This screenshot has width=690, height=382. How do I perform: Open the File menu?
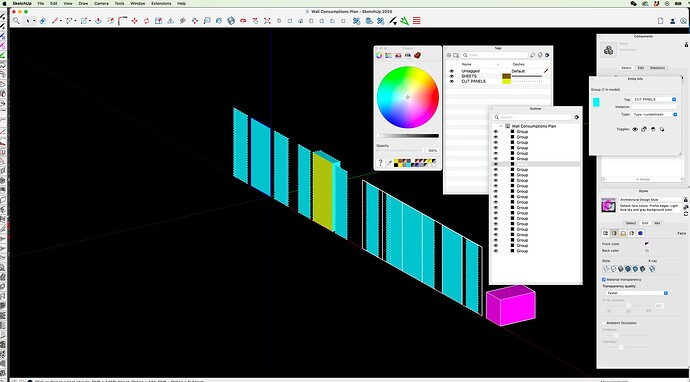click(41, 3)
